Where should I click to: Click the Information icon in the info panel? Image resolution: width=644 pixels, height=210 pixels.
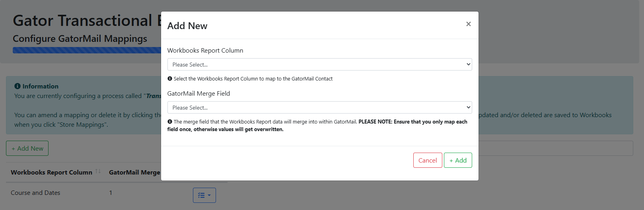click(x=18, y=86)
